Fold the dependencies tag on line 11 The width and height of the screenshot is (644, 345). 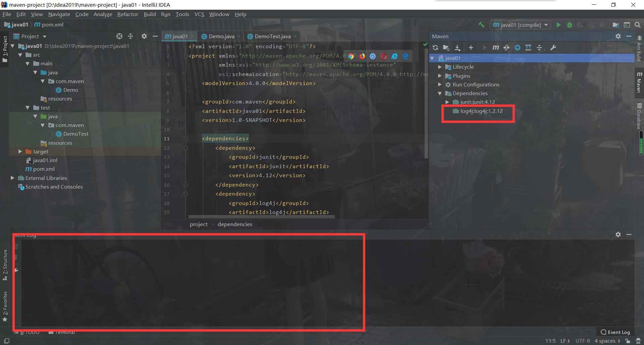(x=185, y=139)
